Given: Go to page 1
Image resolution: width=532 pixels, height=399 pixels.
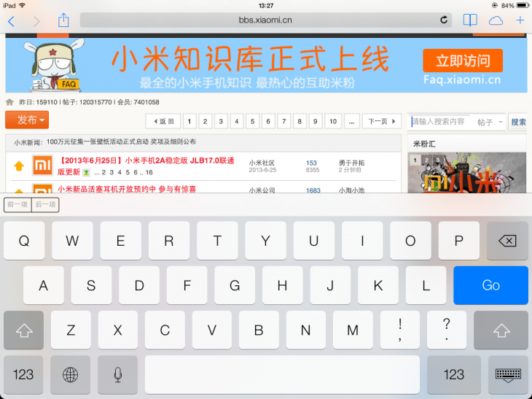Looking at the screenshot, I should [189, 121].
